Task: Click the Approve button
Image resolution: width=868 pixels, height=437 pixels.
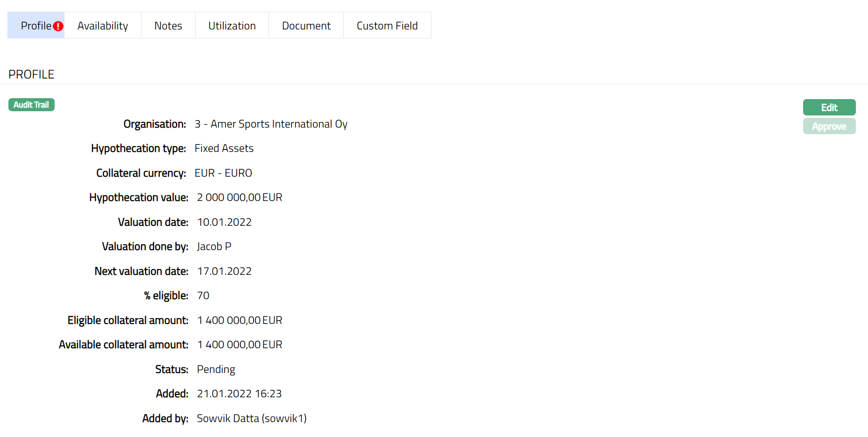Action: [829, 126]
